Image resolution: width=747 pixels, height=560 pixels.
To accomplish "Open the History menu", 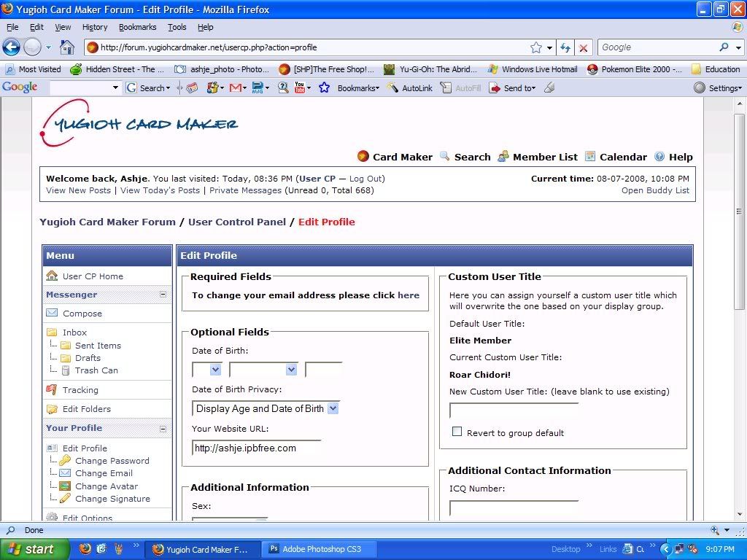I will (x=95, y=27).
